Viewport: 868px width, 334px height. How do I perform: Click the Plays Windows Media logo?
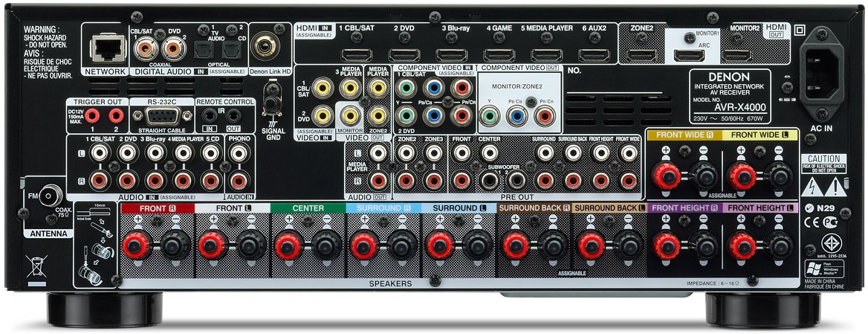[823, 269]
